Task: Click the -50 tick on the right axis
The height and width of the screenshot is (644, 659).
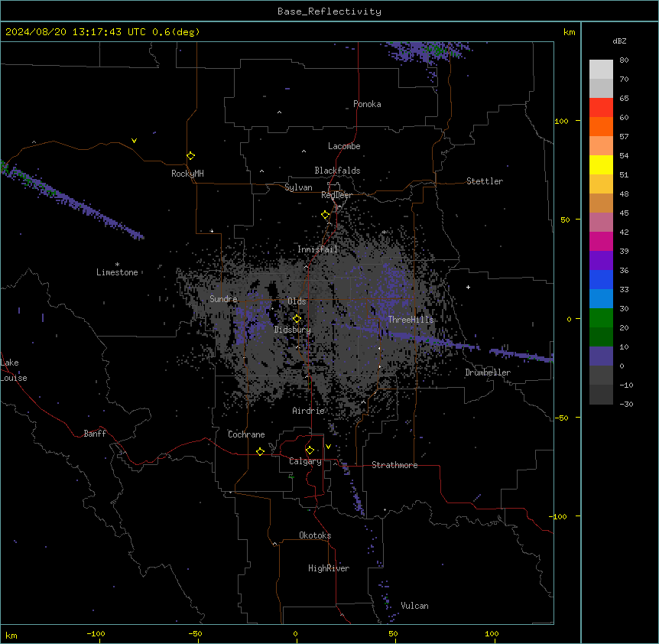Action: pos(561,418)
